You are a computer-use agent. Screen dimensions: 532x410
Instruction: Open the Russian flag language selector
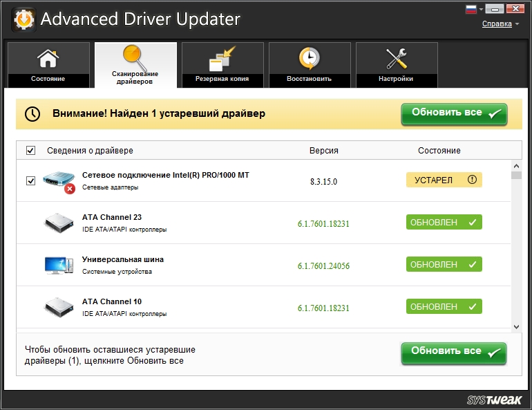point(472,9)
